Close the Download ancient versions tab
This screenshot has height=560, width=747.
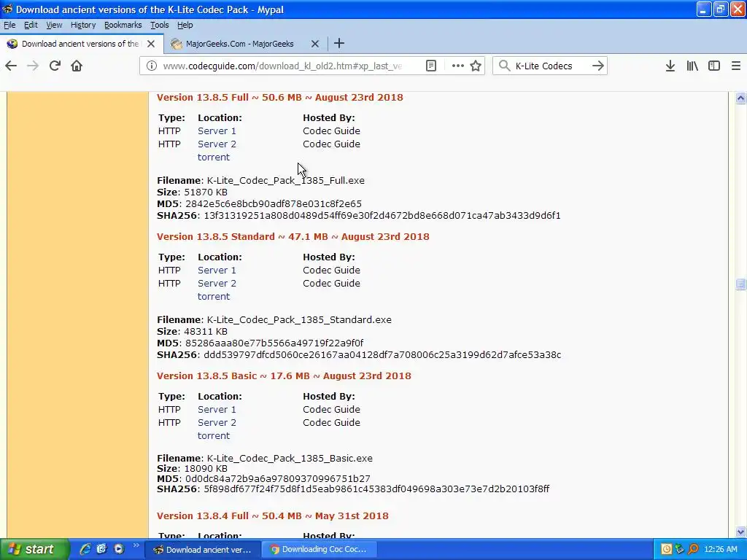(151, 44)
